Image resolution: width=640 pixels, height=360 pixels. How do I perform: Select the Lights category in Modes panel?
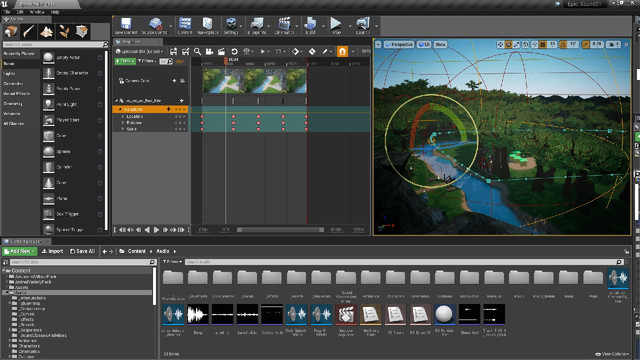(x=9, y=73)
